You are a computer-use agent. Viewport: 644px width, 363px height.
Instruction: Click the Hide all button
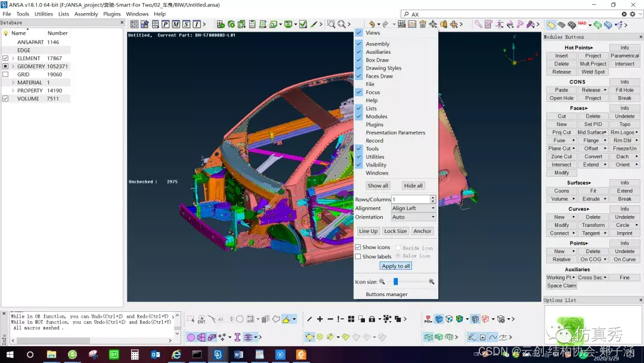413,186
